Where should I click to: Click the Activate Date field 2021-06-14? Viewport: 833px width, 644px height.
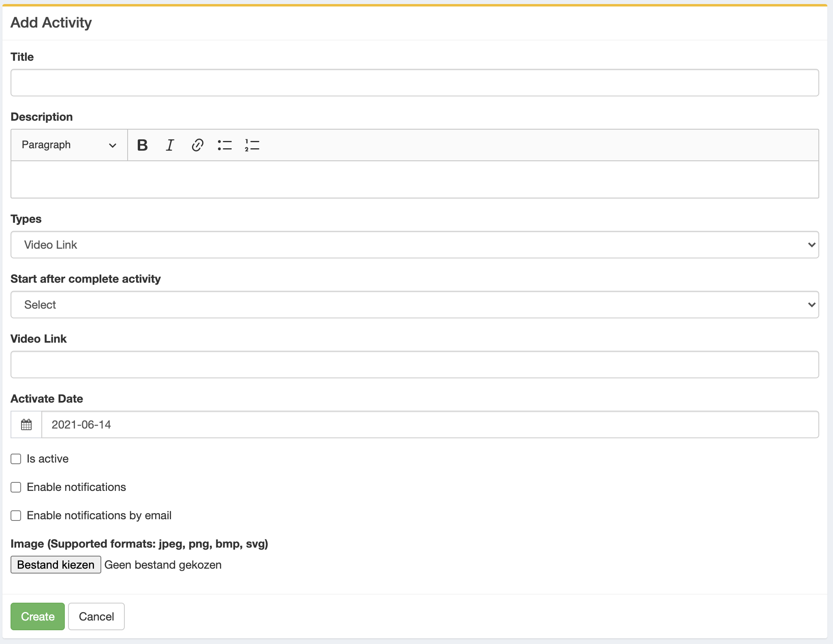click(430, 424)
